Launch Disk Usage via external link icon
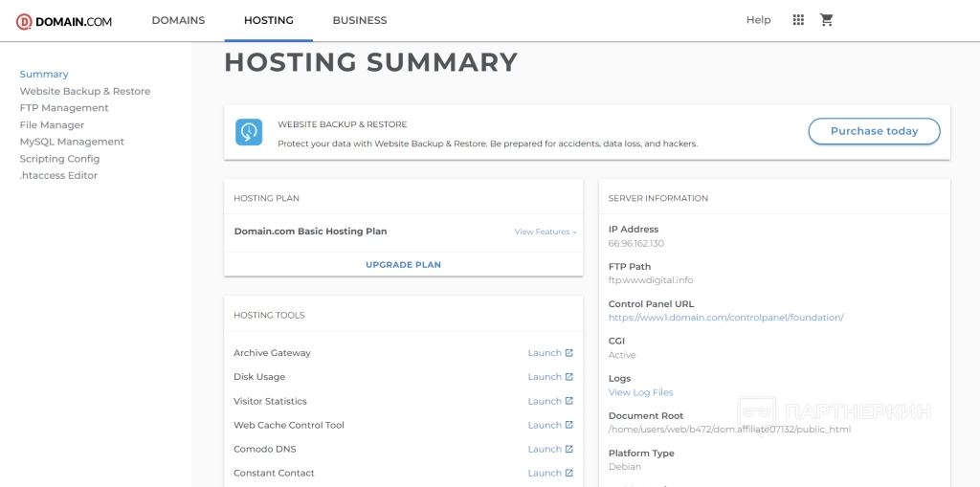 [568, 377]
